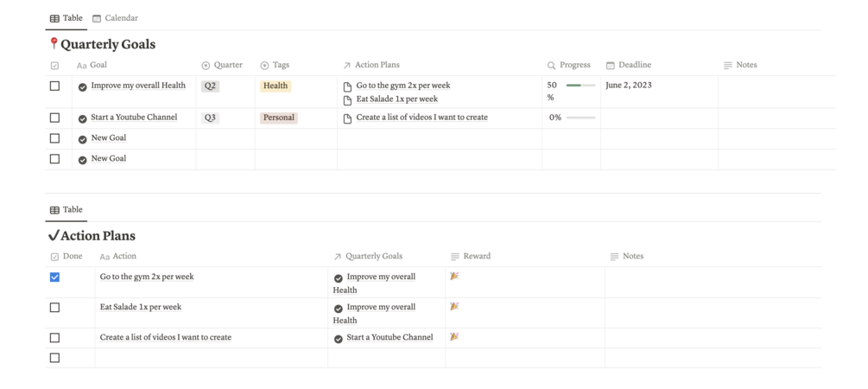Select the 'Improve my overall Health' row checkbox

tap(54, 86)
